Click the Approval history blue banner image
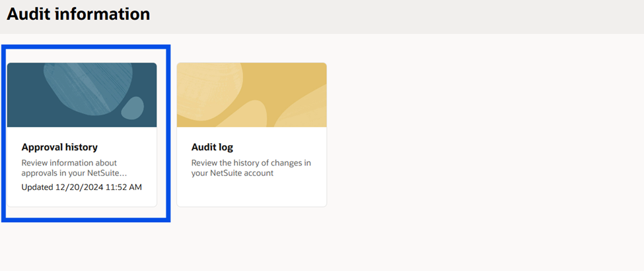644x271 pixels. (x=82, y=95)
